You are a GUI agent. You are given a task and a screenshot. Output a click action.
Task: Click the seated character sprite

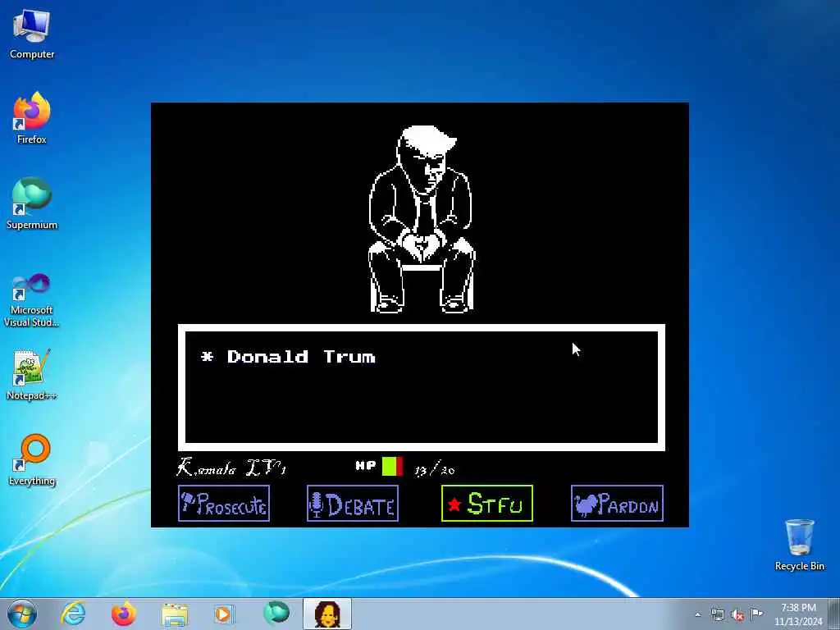point(422,219)
